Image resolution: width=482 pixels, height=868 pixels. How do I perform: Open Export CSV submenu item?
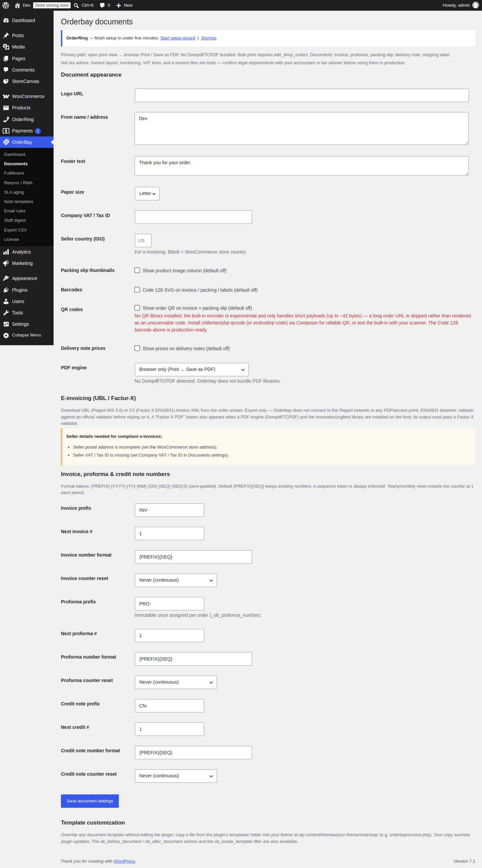pos(15,230)
